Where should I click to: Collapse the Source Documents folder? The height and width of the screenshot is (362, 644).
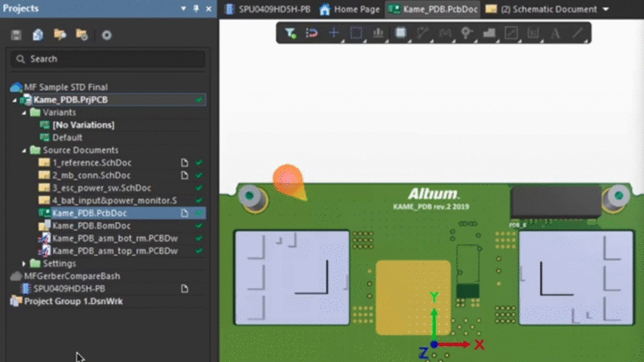pyautogui.click(x=24, y=150)
